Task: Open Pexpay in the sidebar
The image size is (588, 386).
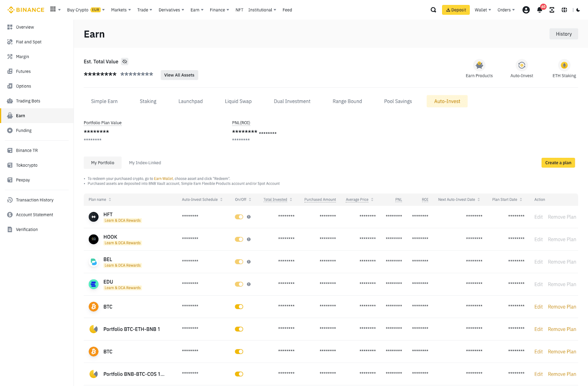Action: pos(37,180)
